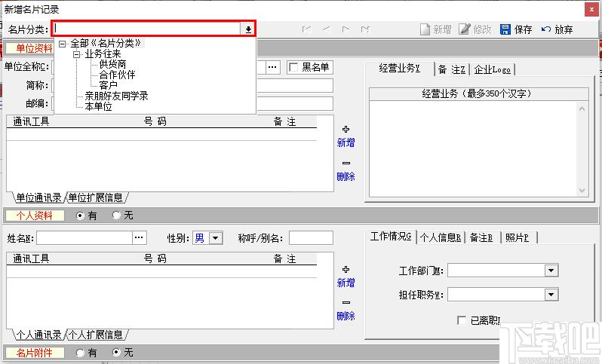Image resolution: width=602 pixels, height=364 pixels.
Task: Open the 工作部门 dropdown
Action: 551,271
